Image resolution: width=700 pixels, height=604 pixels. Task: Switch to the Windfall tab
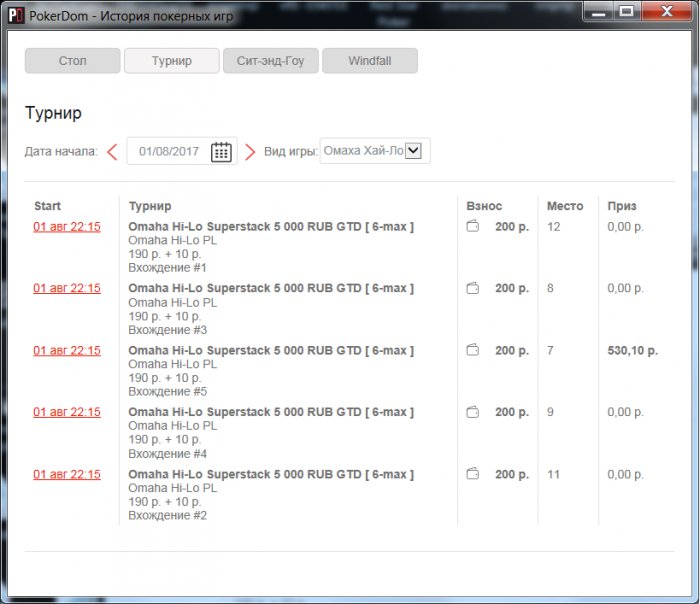tap(370, 61)
